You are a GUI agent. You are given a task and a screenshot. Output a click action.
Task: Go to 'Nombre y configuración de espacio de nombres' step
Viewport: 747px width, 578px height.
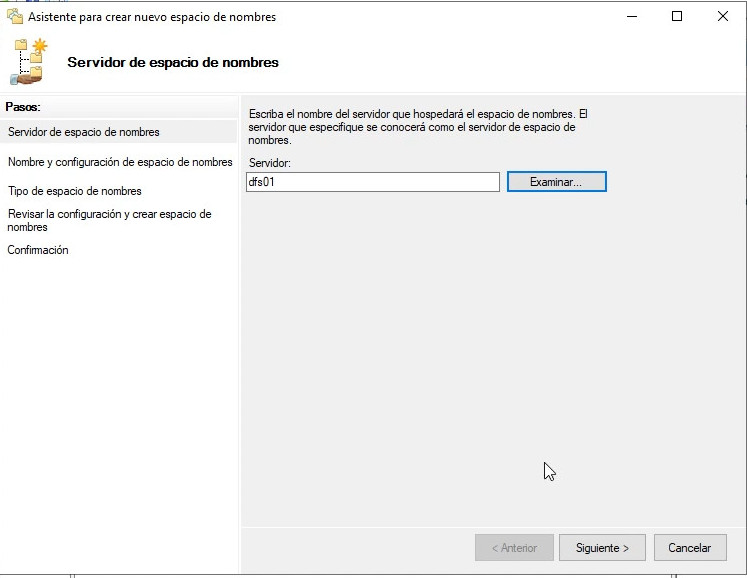(119, 162)
